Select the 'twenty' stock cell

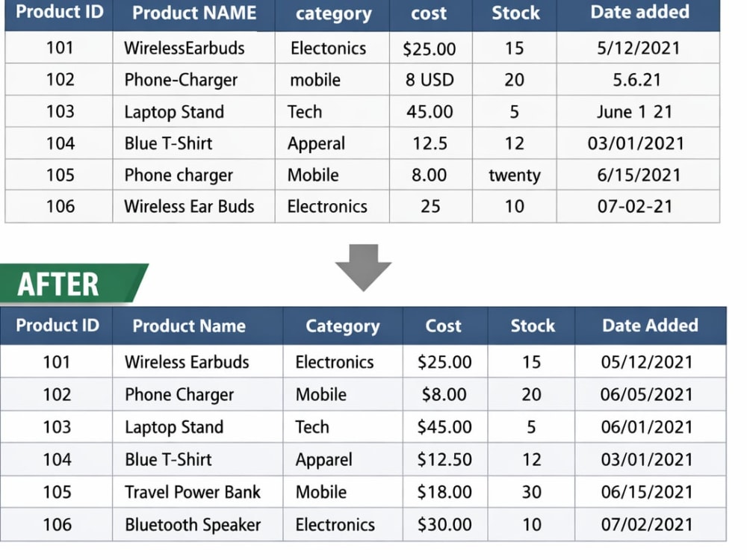515,175
